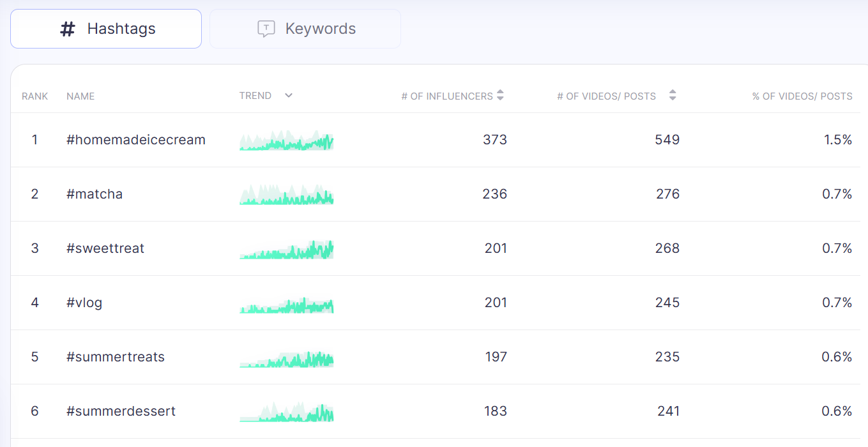This screenshot has width=868, height=447.
Task: Click the #summerdessert trend sparkline
Action: (x=286, y=413)
